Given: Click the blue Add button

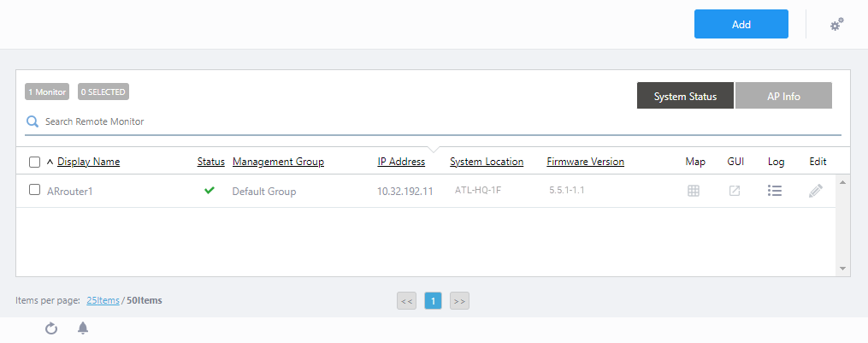Looking at the screenshot, I should [x=741, y=25].
